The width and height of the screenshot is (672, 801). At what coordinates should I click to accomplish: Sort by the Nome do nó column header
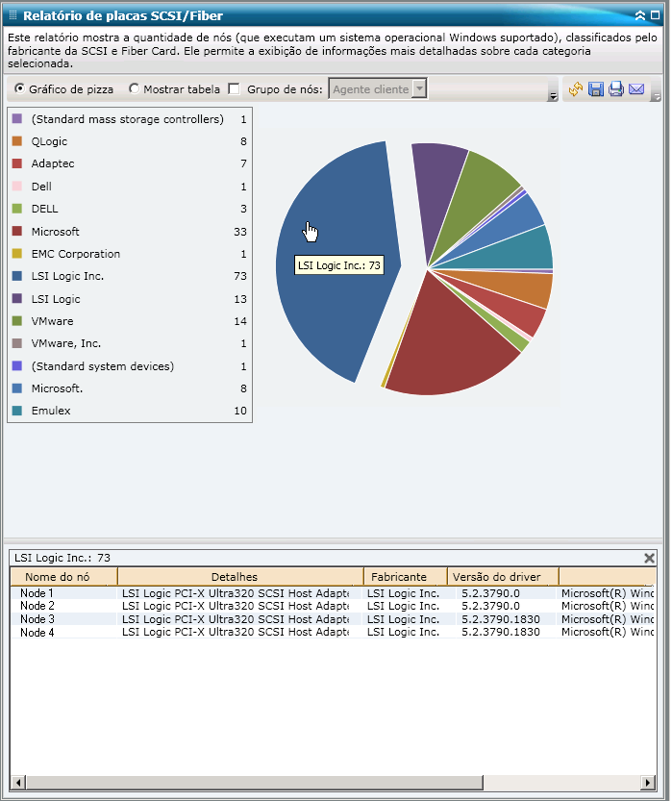click(x=64, y=577)
